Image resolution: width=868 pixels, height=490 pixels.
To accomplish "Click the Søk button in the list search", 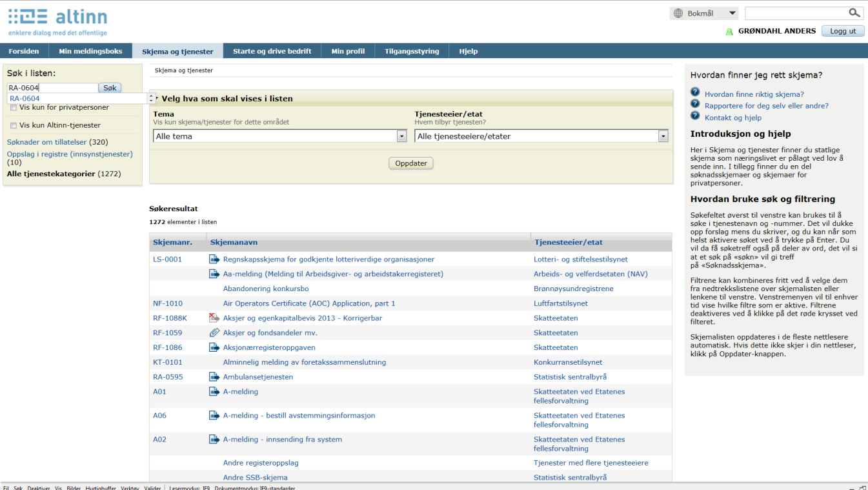I will click(x=110, y=88).
